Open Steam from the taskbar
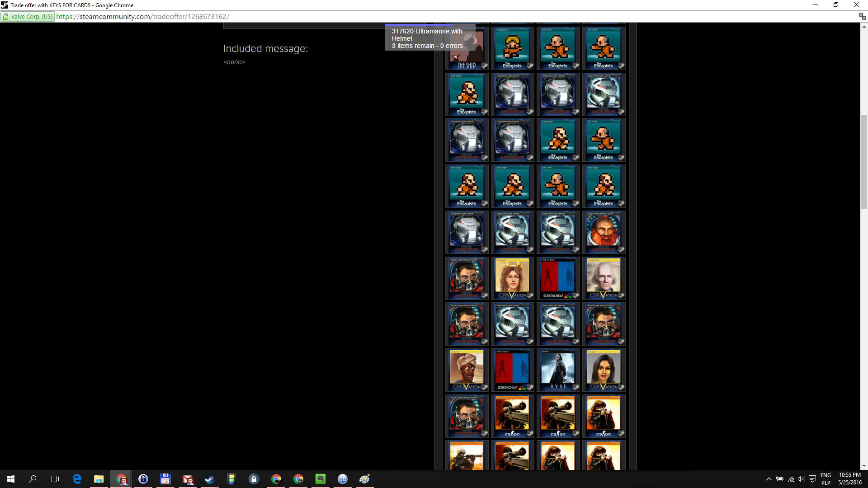Viewport: 868px width, 488px height. pos(209,479)
